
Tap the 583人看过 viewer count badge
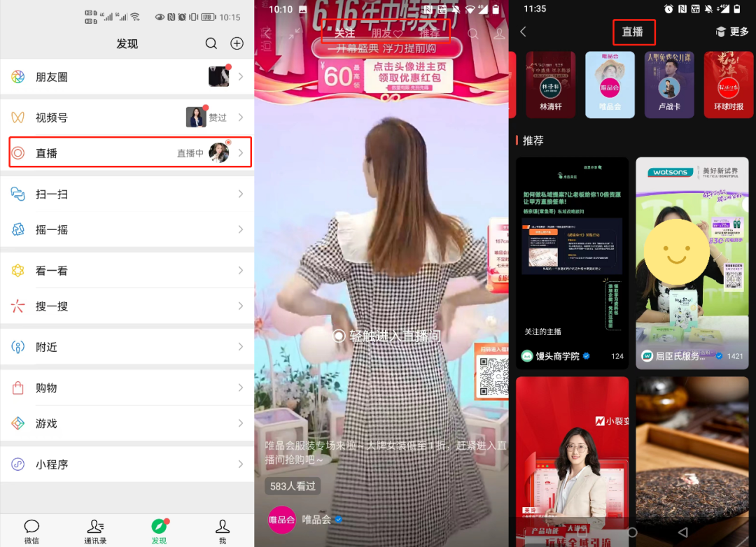pos(292,485)
